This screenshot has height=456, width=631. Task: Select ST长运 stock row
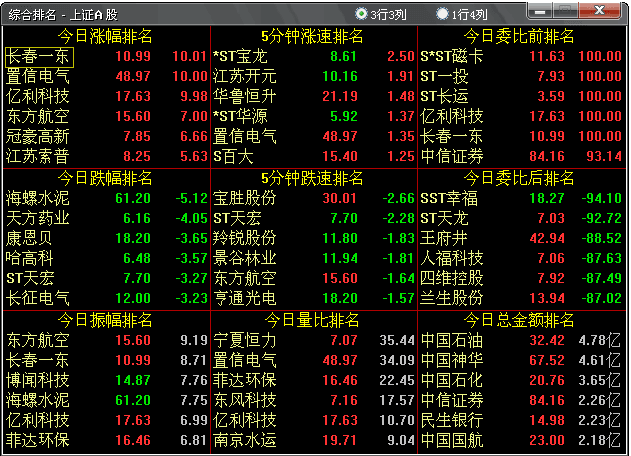point(522,96)
